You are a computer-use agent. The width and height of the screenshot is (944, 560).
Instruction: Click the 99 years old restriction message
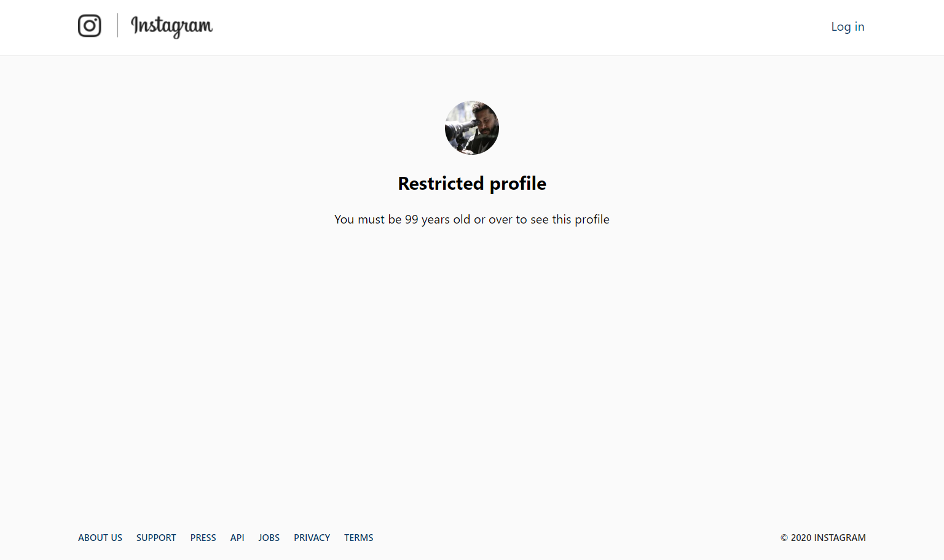(x=472, y=220)
